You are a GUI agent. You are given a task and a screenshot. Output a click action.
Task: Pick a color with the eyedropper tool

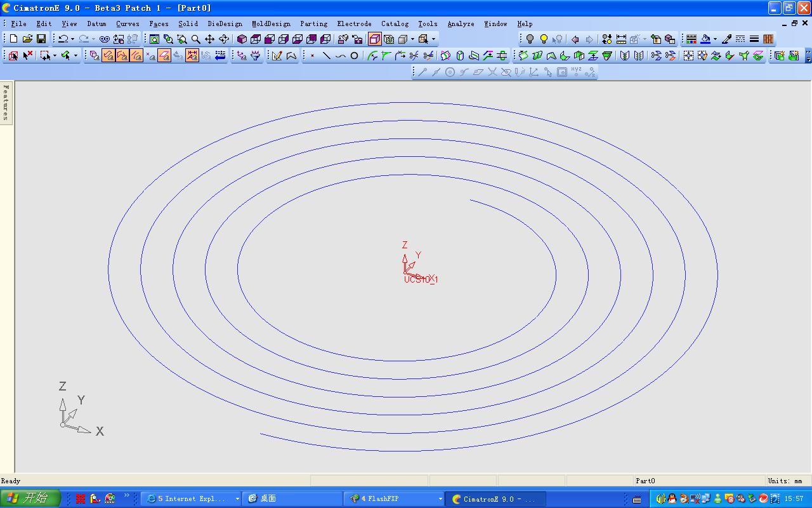727,39
